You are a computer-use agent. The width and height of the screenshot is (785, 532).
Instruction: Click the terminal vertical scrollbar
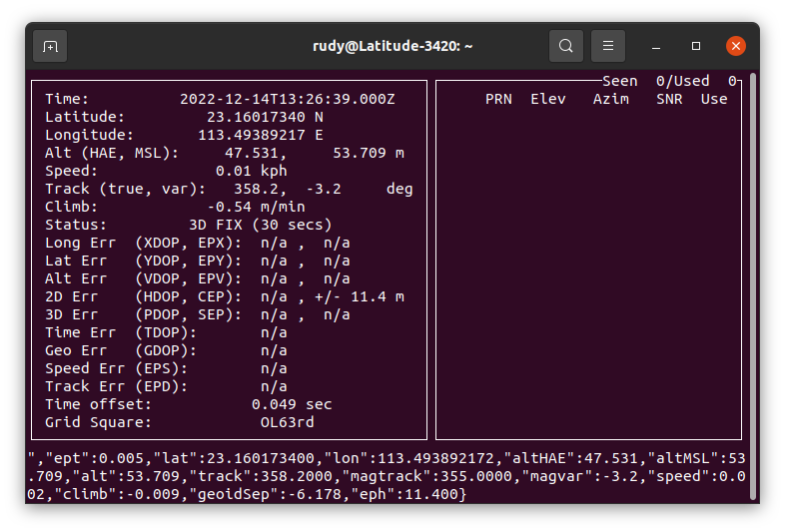pos(753,285)
